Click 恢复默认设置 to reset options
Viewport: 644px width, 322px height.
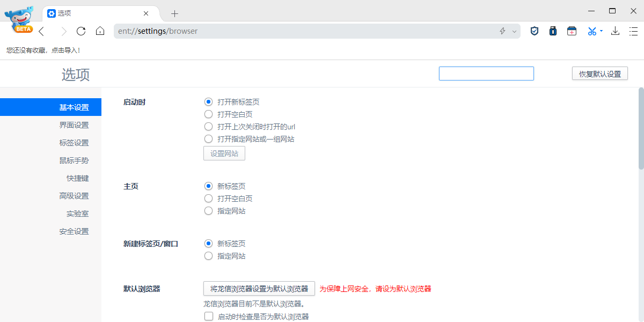click(599, 73)
